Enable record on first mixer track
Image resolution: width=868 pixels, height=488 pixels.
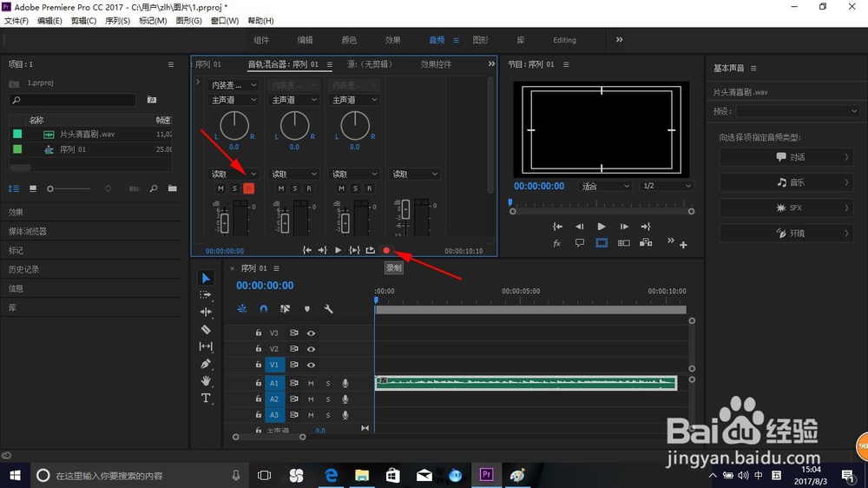click(x=248, y=189)
